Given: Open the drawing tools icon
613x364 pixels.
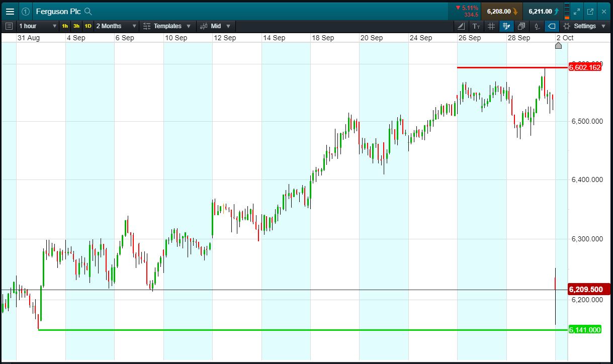Looking at the screenshot, I should tap(461, 26).
